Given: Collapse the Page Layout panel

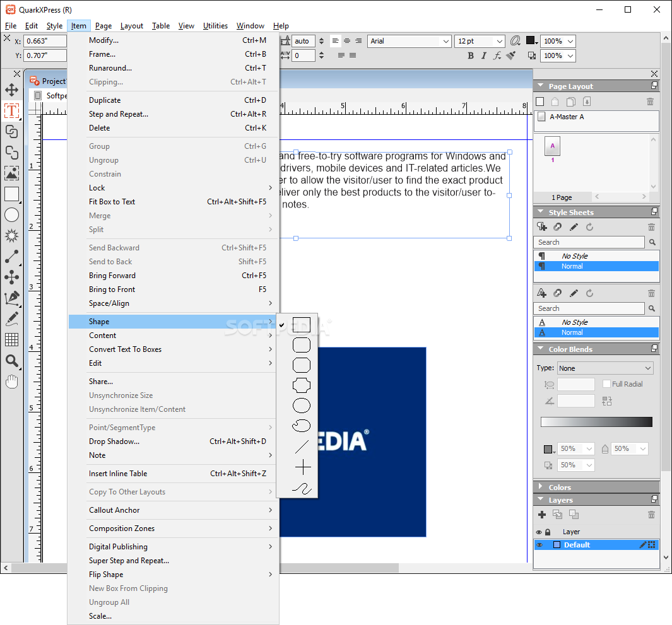Looking at the screenshot, I should (540, 86).
